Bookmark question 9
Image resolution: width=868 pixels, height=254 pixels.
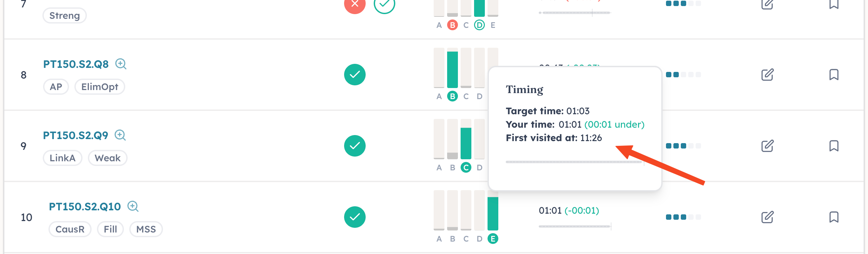(834, 146)
